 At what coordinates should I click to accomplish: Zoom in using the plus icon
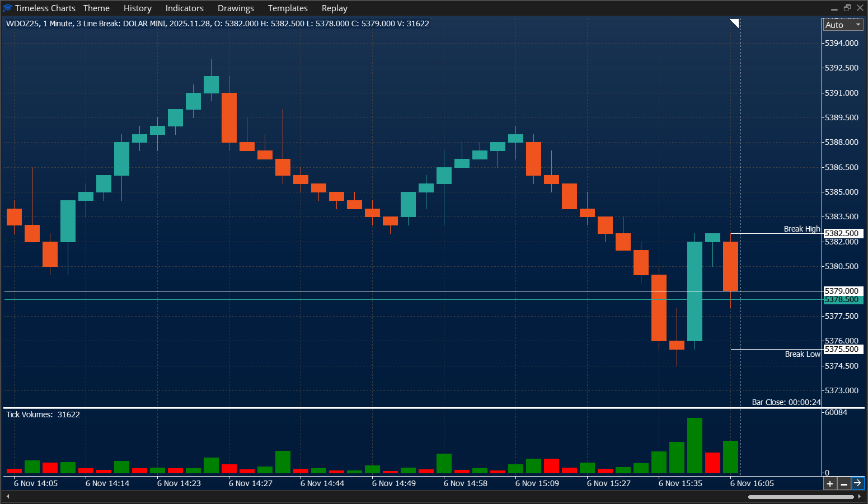pyautogui.click(x=830, y=483)
